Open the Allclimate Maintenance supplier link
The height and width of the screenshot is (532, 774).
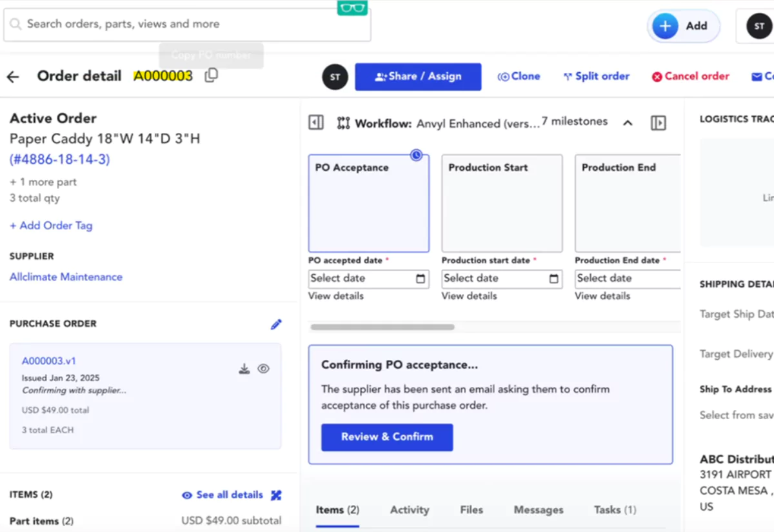66,277
